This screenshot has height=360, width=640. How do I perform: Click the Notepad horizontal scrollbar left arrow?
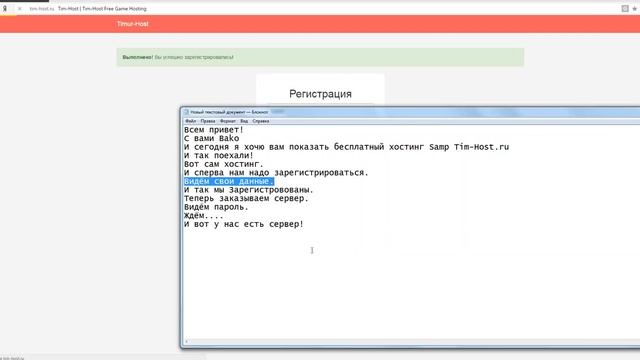187,342
